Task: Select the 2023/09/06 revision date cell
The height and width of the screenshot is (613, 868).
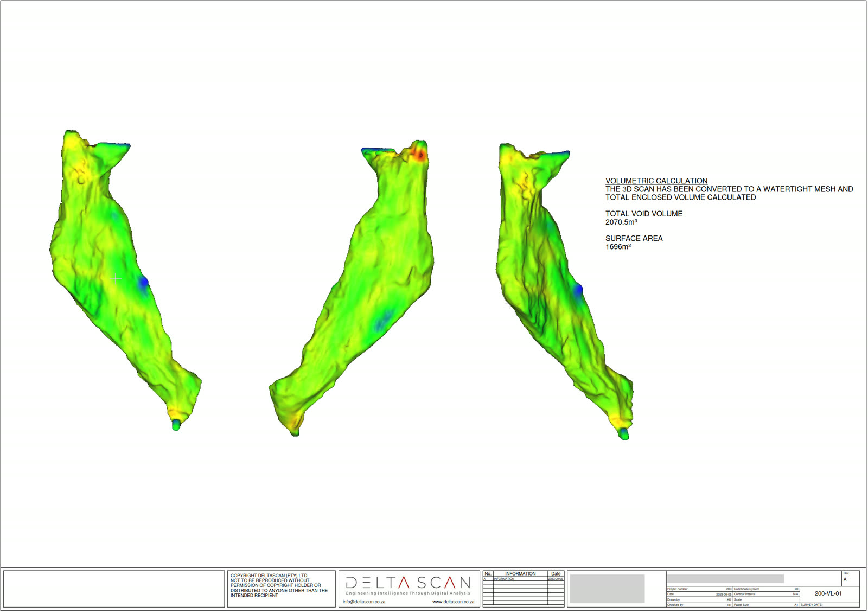Action: (556, 579)
